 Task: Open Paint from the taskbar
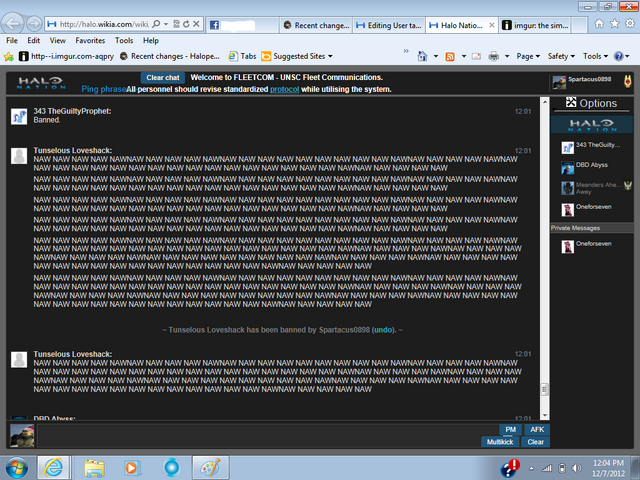pyautogui.click(x=210, y=467)
